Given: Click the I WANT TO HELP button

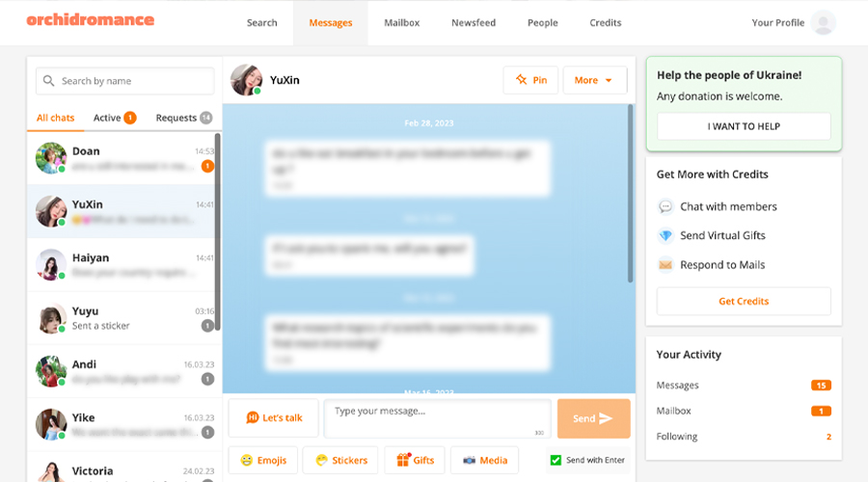Looking at the screenshot, I should click(744, 126).
